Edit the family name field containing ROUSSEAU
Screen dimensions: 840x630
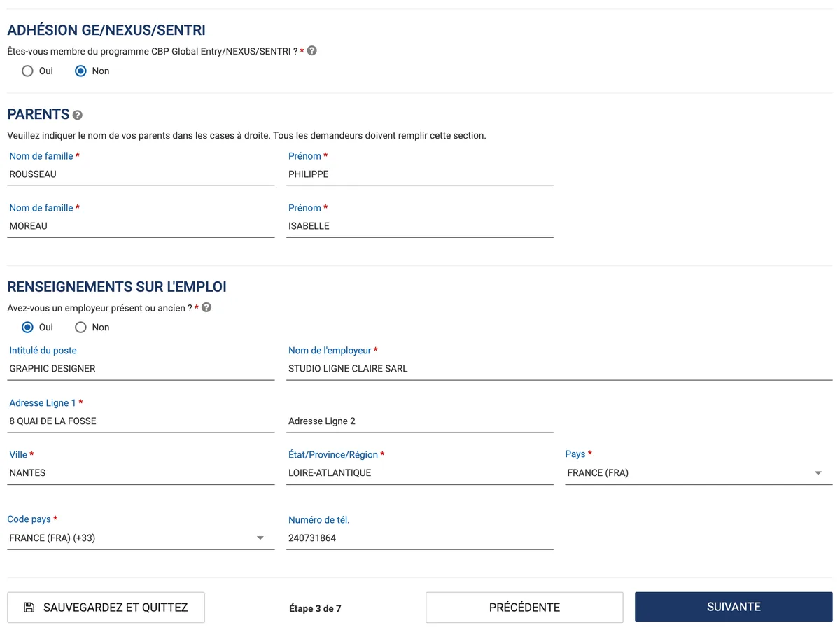point(141,174)
